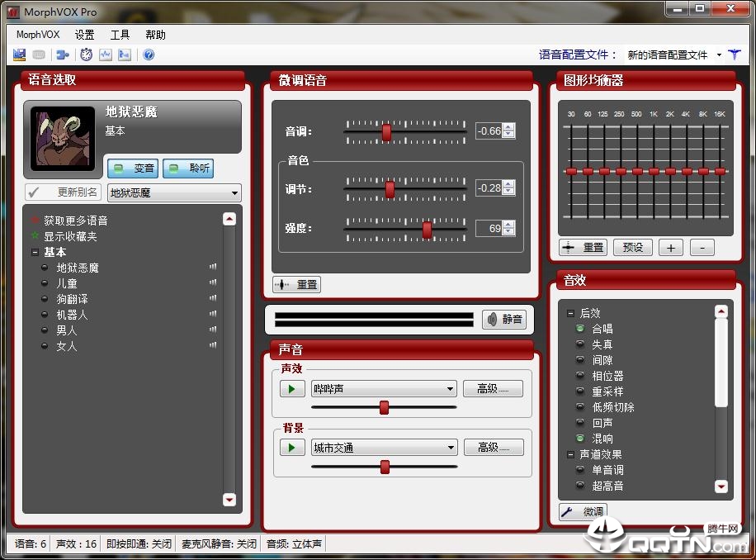Image resolution: width=756 pixels, height=560 pixels.
Task: Open the help question mark icon
Action: 149,55
